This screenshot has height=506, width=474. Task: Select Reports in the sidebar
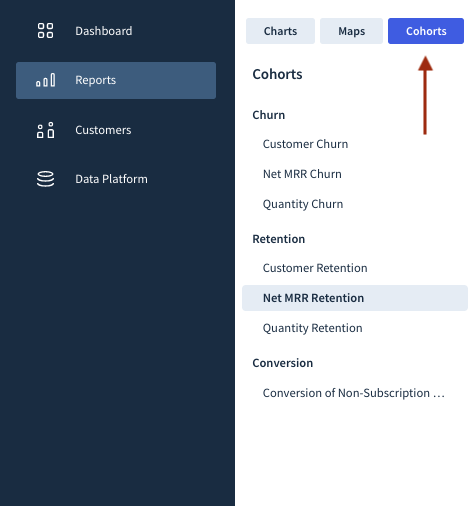[116, 80]
